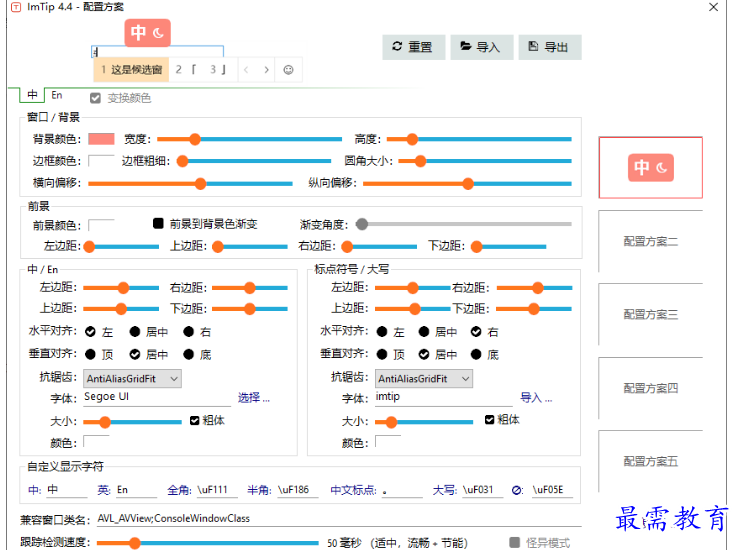Select the first scheme thumbnail with 中 icon
The image size is (737, 550).
[x=651, y=167]
